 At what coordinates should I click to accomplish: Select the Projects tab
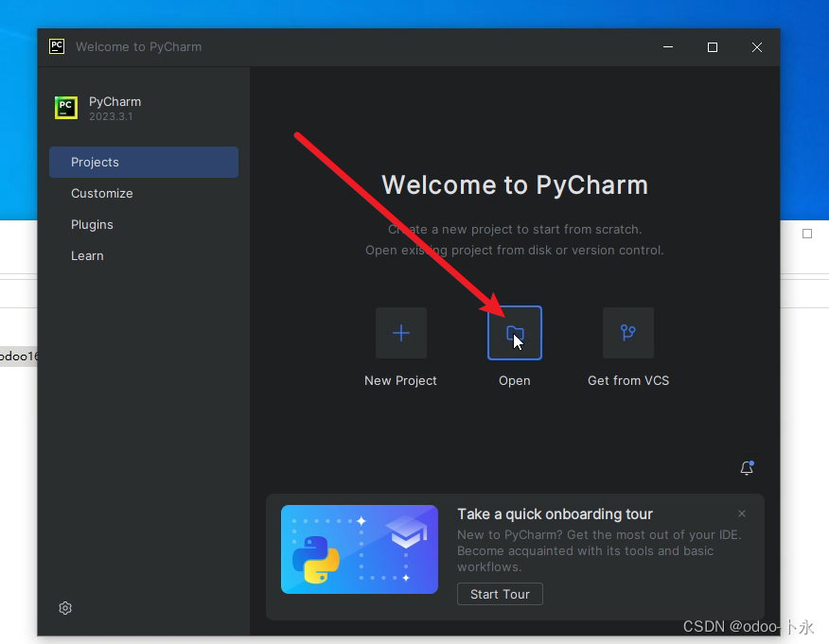[x=144, y=163]
